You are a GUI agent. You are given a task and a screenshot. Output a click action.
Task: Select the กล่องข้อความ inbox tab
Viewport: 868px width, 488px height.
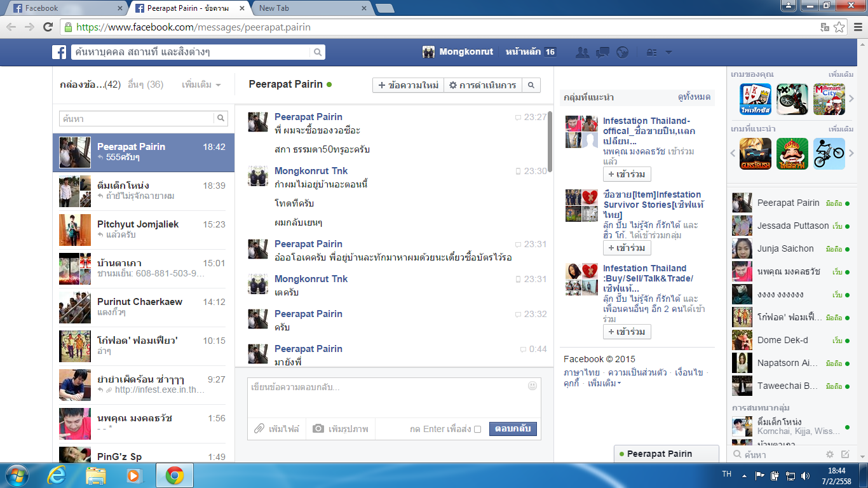tap(90, 85)
